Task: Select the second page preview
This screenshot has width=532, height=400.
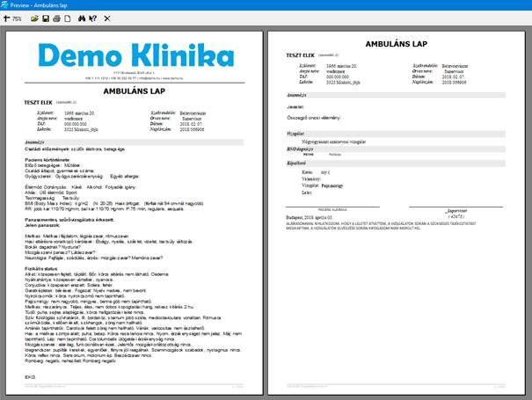Action: (x=397, y=213)
